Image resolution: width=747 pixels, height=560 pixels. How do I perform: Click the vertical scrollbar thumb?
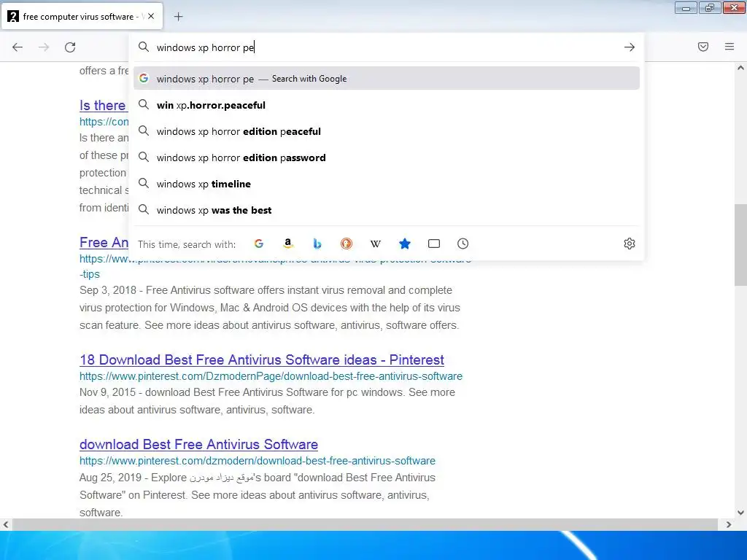pyautogui.click(x=740, y=245)
